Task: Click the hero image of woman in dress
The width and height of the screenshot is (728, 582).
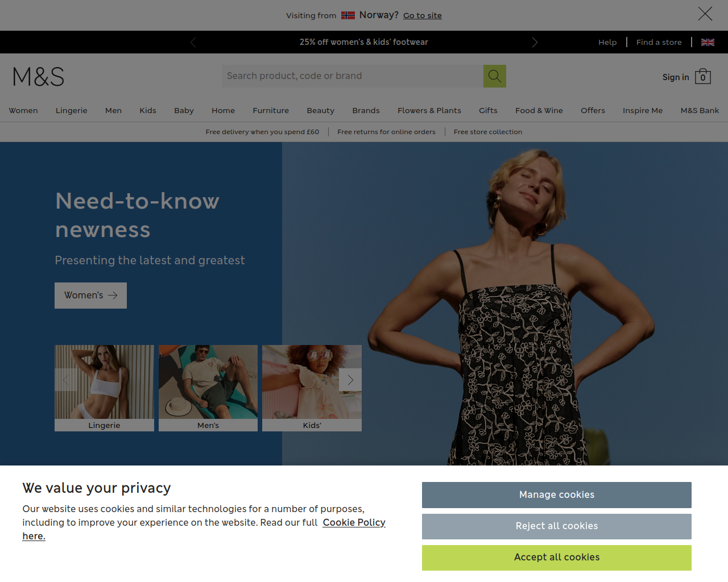Action: coord(505,304)
